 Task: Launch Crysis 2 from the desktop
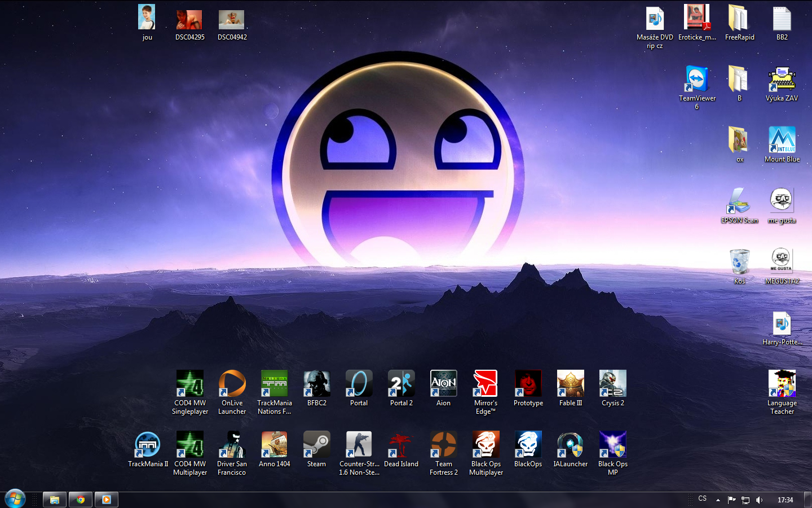tap(613, 388)
